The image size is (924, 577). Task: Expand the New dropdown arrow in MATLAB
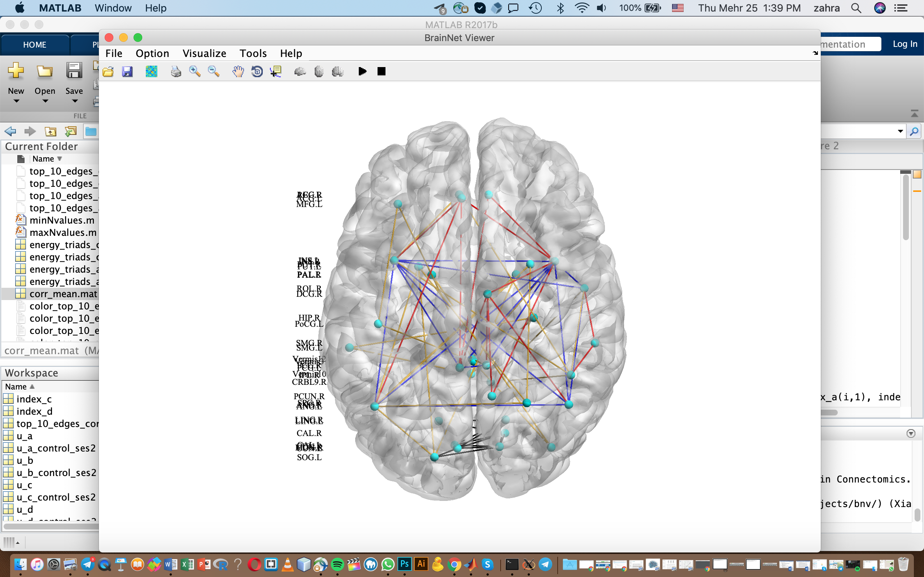(x=16, y=101)
